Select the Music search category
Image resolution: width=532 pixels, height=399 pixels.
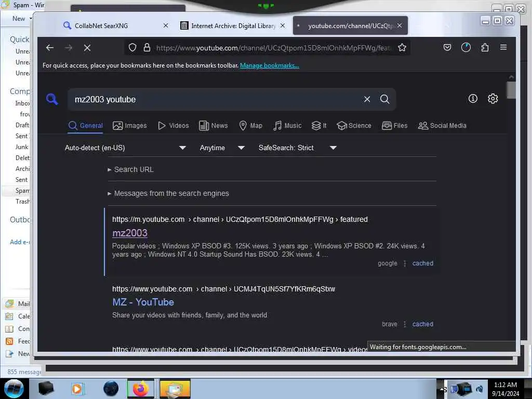click(x=287, y=126)
